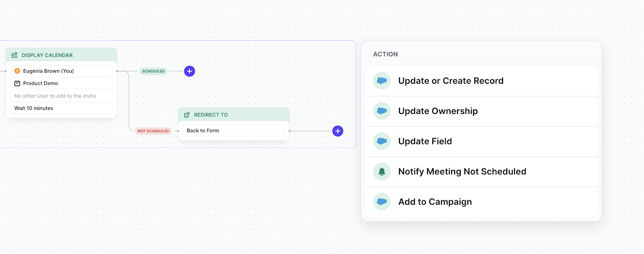
Task: Click the external link icon in the Redirect To header
Action: click(x=187, y=115)
